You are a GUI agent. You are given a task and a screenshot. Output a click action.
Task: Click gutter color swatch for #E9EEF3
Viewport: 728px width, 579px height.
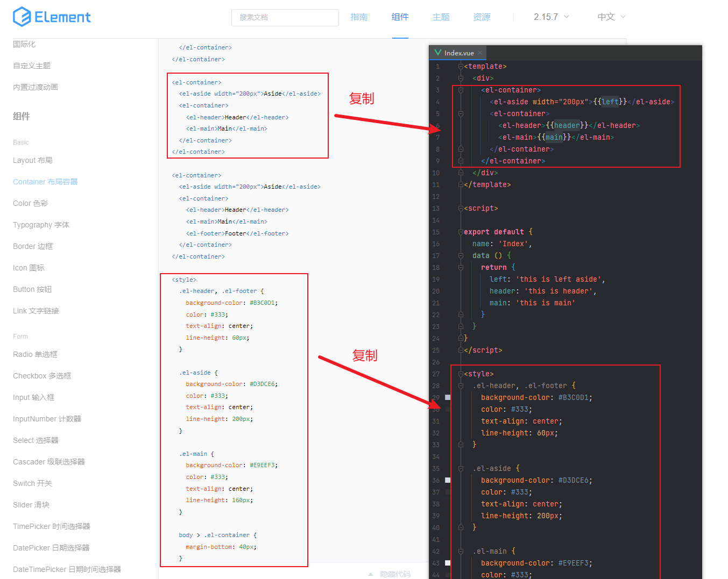click(x=448, y=563)
